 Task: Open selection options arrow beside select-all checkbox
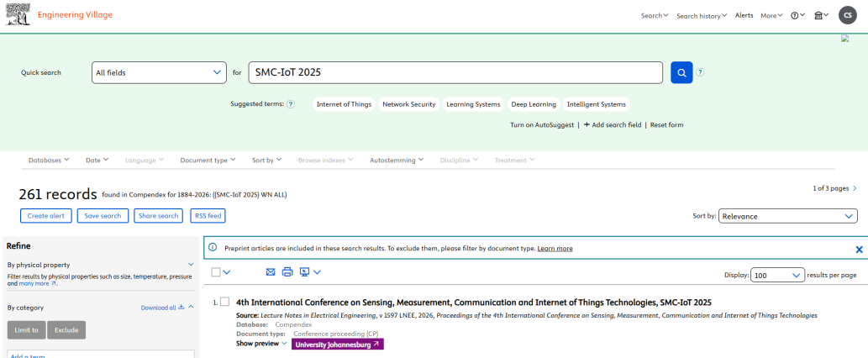pos(226,271)
